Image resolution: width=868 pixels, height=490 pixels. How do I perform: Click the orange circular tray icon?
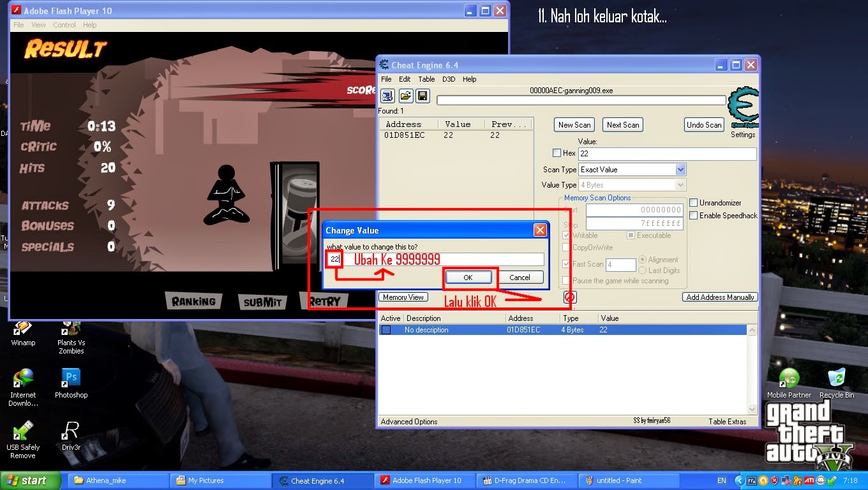(x=763, y=480)
